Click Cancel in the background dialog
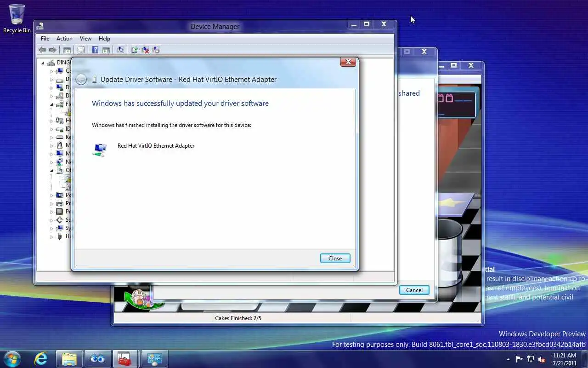This screenshot has width=588, height=368. [414, 290]
